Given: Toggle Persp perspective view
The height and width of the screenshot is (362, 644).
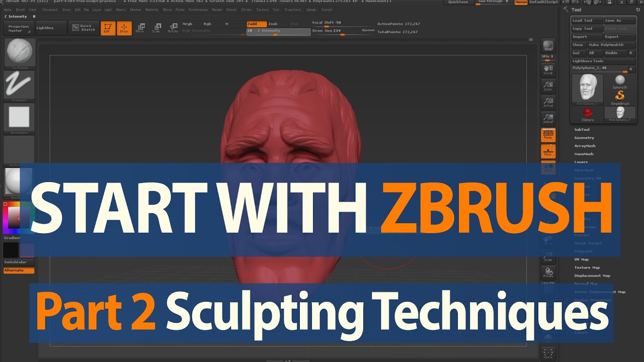Looking at the screenshot, I should click(x=548, y=135).
